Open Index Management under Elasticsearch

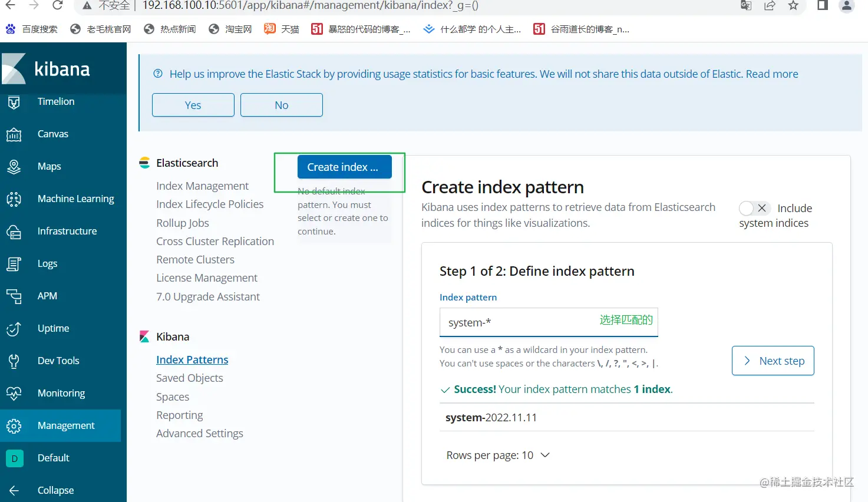202,186
